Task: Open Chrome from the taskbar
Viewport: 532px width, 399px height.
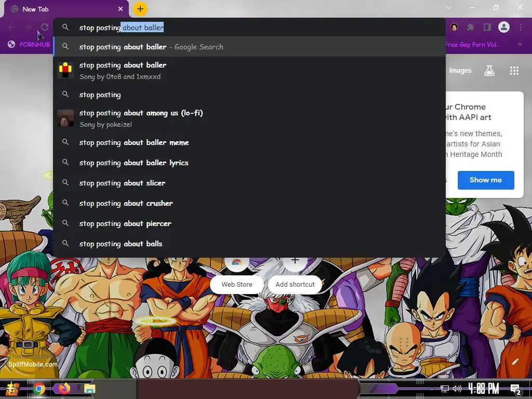Action: 39,389
